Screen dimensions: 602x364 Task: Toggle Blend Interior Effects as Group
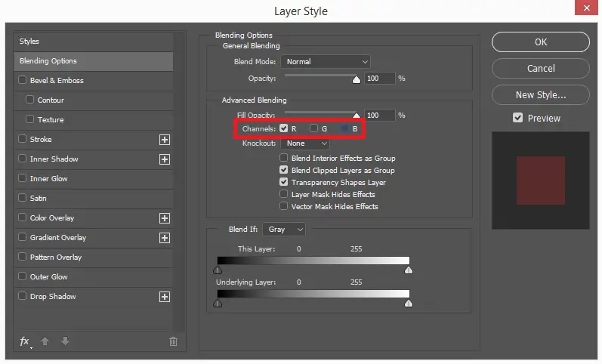coord(284,158)
